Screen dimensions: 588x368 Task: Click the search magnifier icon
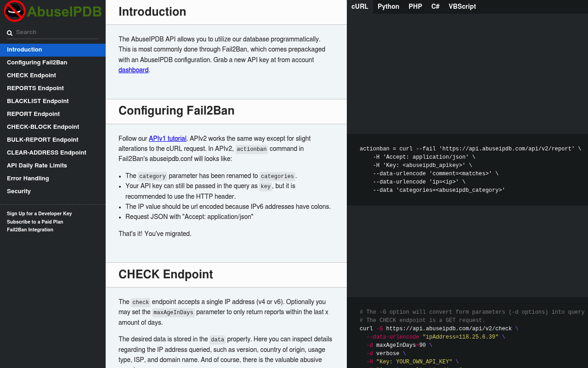[x=10, y=33]
